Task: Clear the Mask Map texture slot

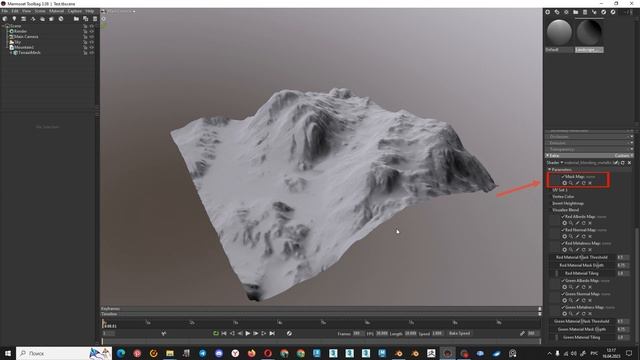Action: (x=590, y=183)
